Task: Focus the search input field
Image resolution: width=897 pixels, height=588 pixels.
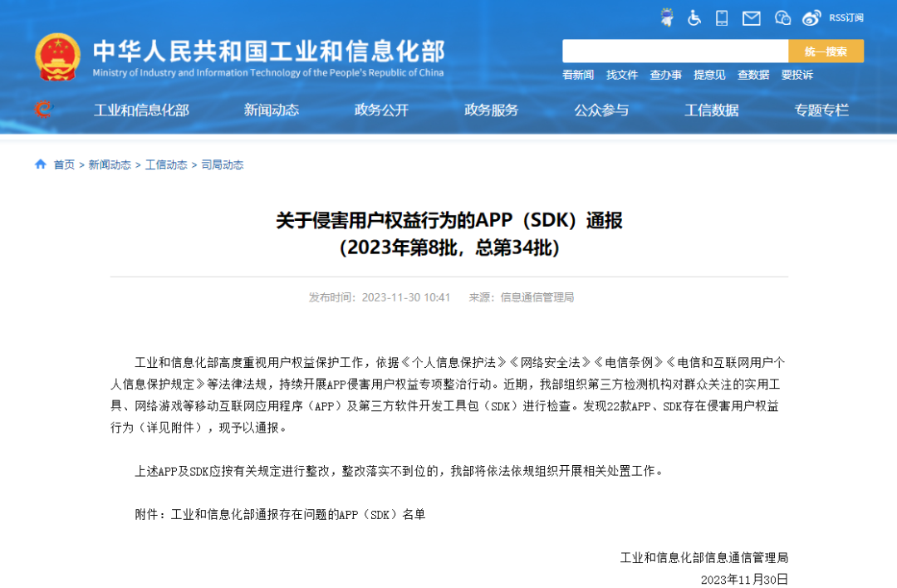Action: 675,51
